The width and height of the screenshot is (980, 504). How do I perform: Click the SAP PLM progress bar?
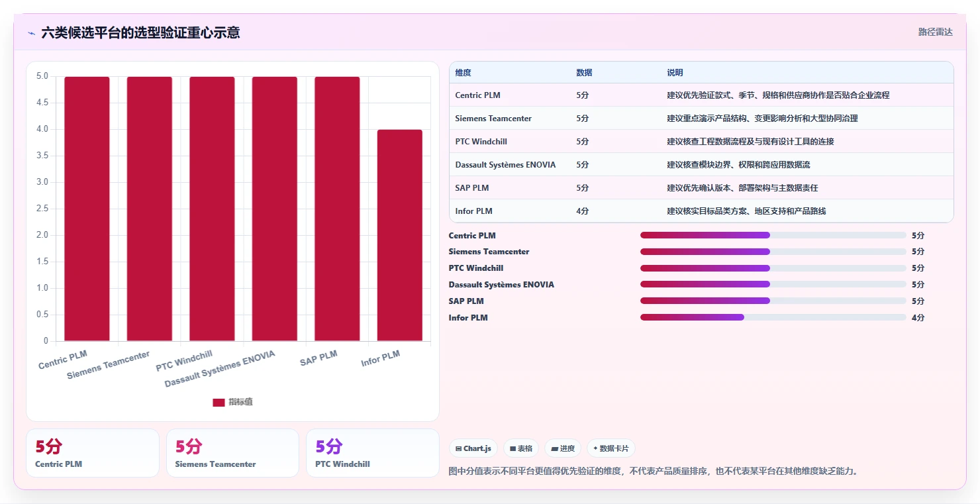tap(773, 301)
